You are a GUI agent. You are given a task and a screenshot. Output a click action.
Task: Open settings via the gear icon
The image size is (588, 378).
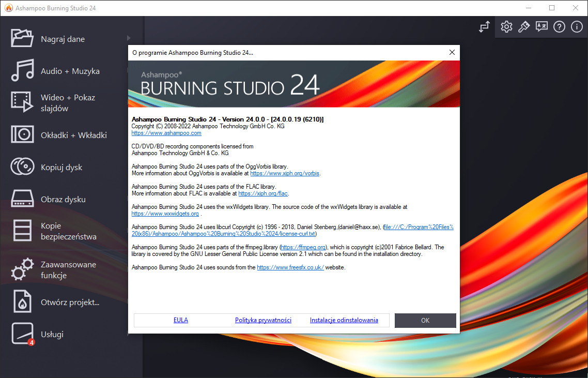pos(506,27)
